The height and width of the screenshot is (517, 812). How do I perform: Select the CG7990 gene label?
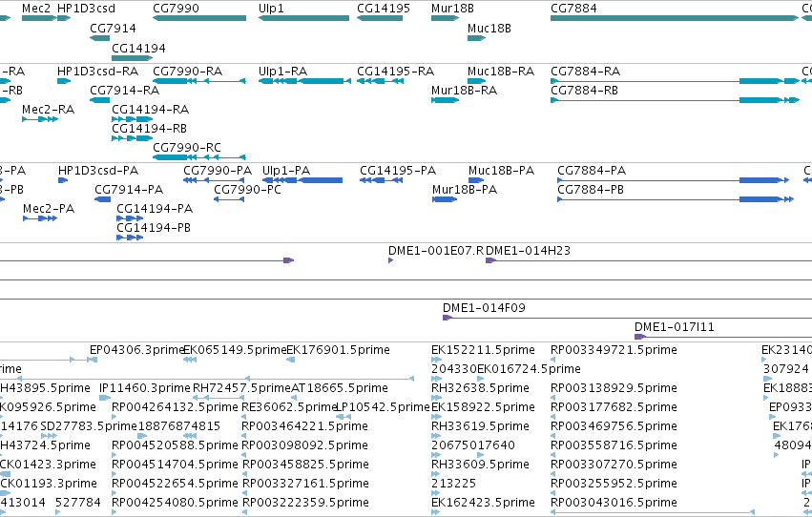click(177, 9)
